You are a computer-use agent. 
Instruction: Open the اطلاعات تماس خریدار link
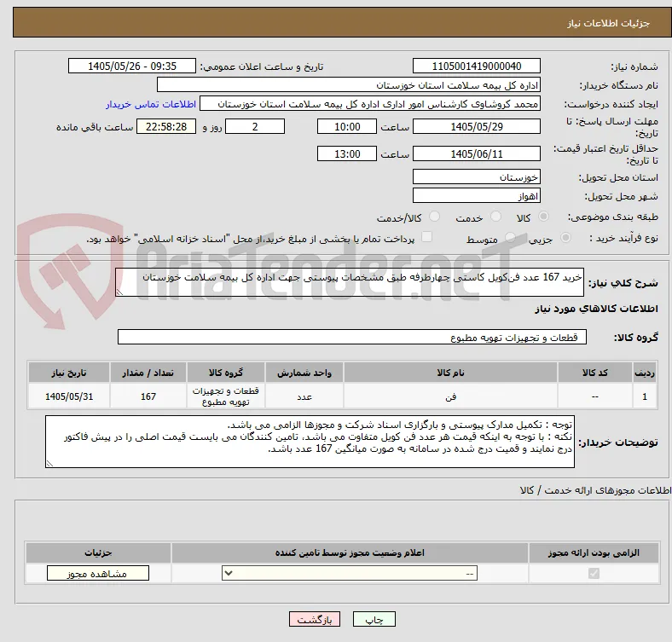click(151, 104)
